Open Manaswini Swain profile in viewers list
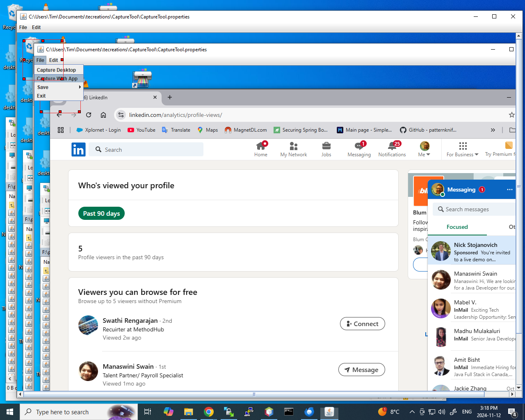525x420 pixels. pos(128,367)
